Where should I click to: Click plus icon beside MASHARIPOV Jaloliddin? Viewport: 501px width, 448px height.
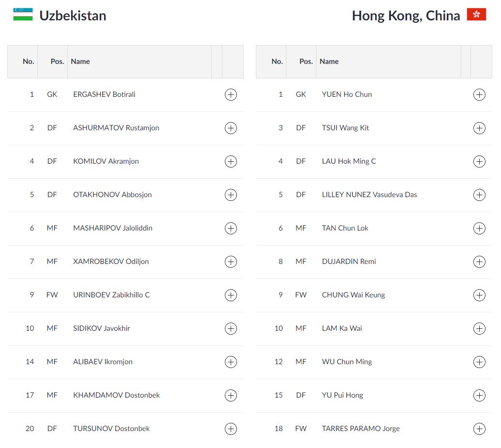(231, 229)
